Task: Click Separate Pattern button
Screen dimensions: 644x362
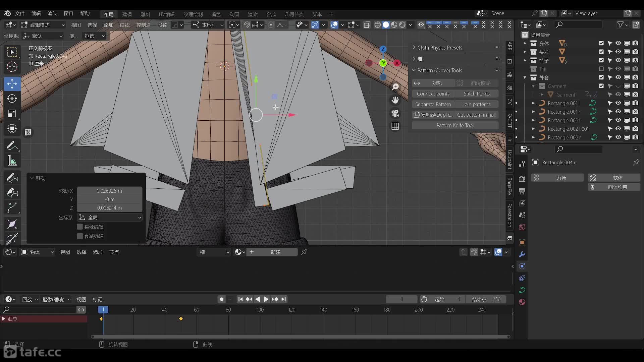Action: (433, 104)
